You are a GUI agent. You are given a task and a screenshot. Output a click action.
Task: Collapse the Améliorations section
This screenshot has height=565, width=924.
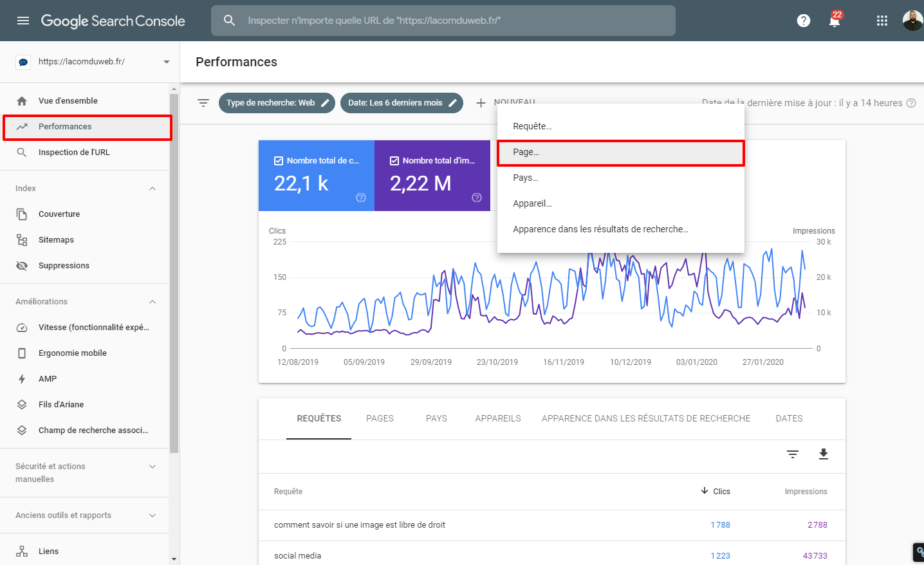click(152, 302)
